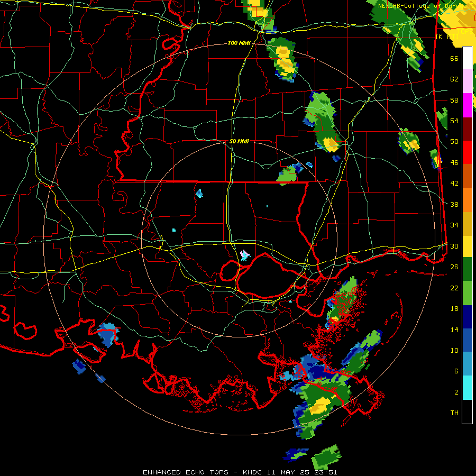This screenshot has height=476, width=476.
Task: Click the bright yellow legend band
Action: [x=467, y=246]
